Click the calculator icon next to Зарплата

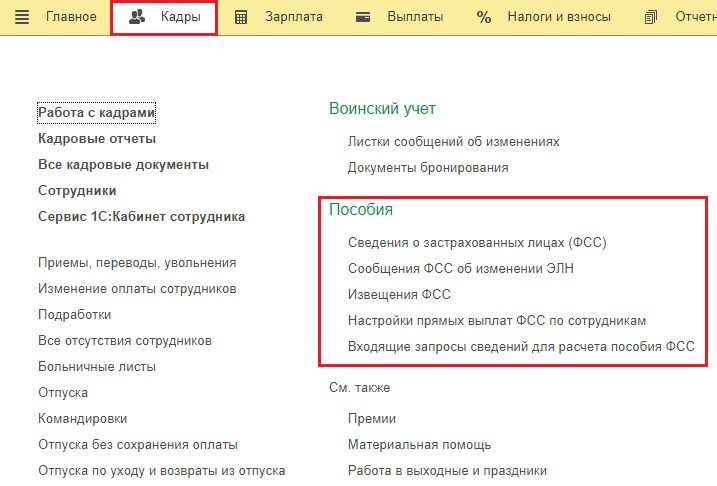(x=241, y=17)
